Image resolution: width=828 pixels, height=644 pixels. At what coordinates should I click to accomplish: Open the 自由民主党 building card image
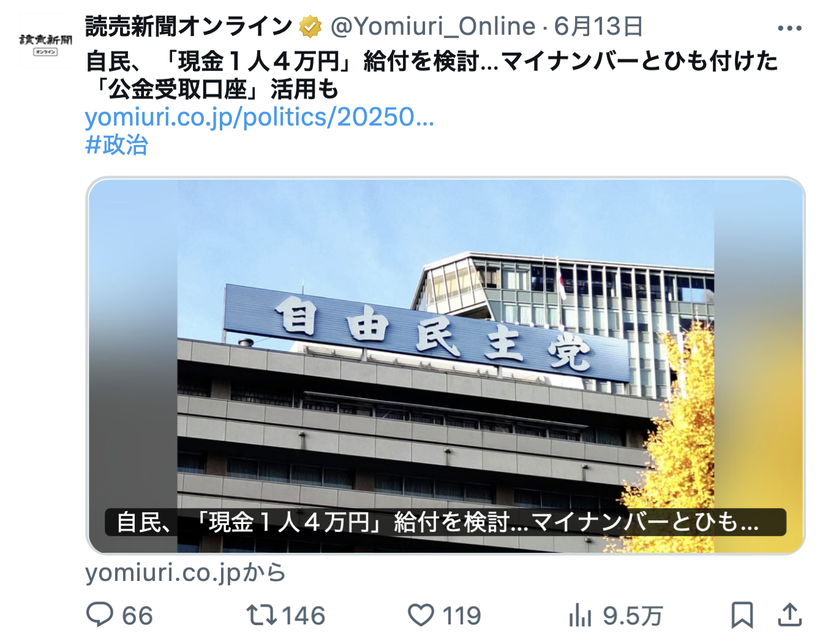[x=445, y=365]
